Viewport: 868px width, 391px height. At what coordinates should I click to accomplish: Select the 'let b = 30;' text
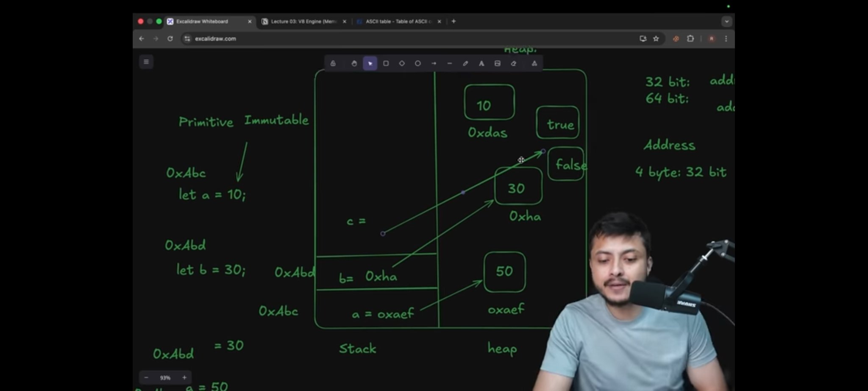(x=211, y=270)
